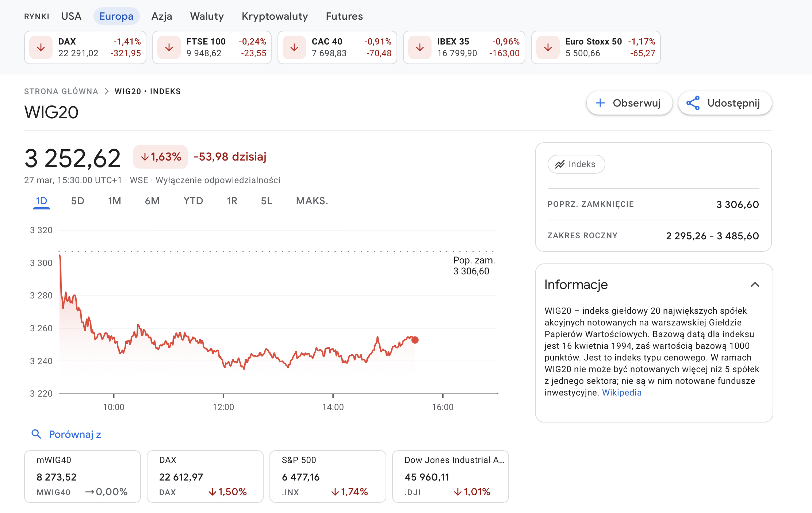Click the red endpoint marker on chart
The height and width of the screenshot is (513, 812).
point(415,340)
